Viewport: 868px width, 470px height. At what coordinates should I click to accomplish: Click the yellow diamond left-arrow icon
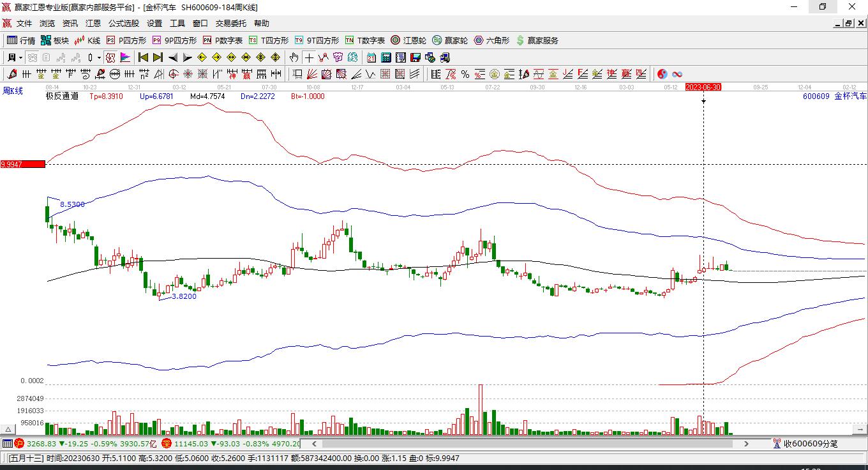pos(202,57)
